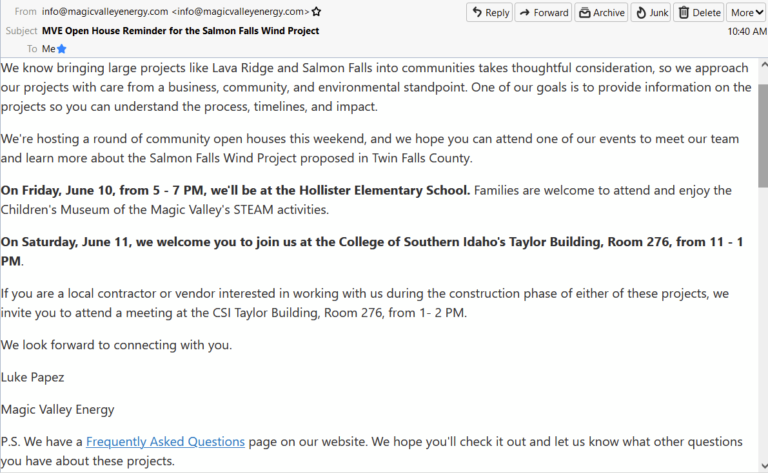Viewport: 768px width, 473px height.
Task: Click the Magic Valley Energy signature text
Action: point(59,409)
